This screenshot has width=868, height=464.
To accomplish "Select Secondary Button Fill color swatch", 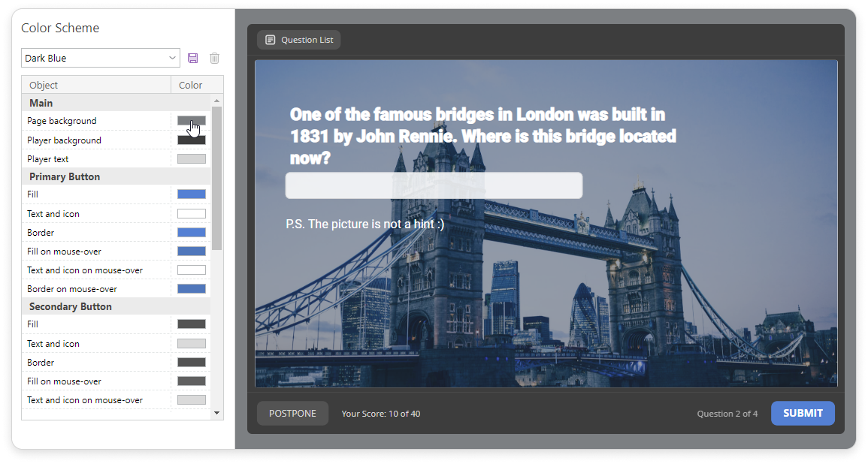I will point(191,324).
